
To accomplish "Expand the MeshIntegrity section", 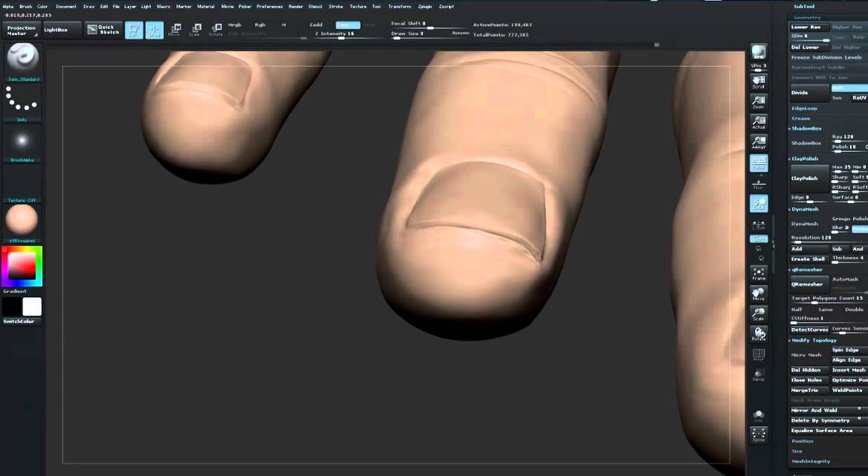I will [811, 462].
